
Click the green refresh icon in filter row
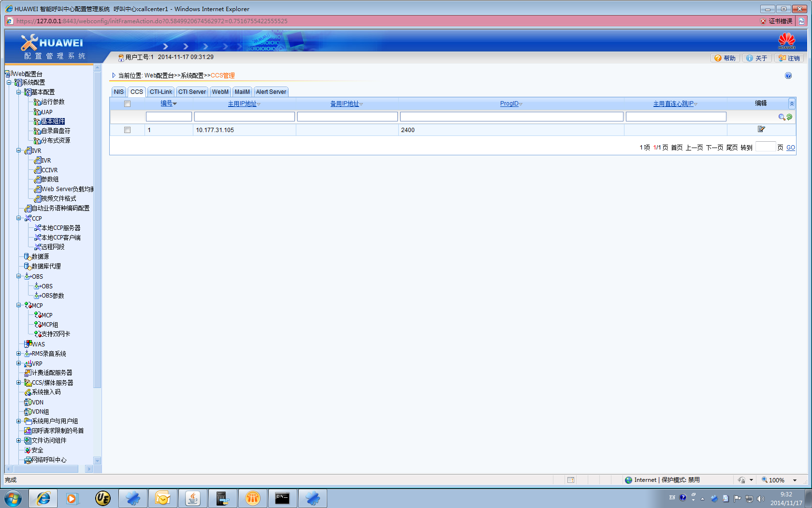click(789, 117)
